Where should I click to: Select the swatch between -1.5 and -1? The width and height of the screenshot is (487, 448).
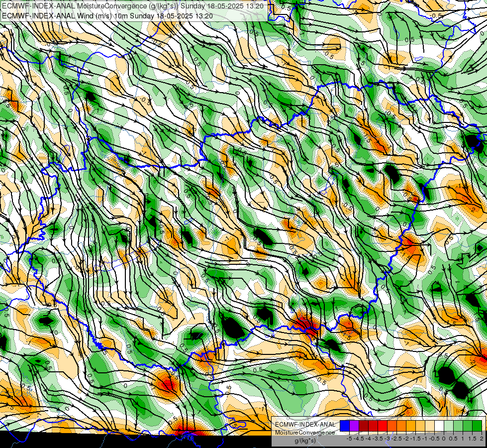(x=420, y=426)
